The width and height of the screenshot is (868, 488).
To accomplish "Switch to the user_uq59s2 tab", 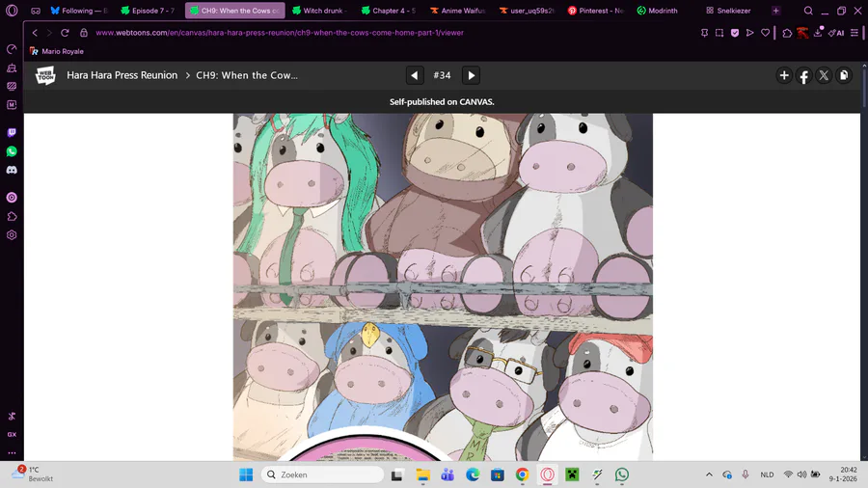I will (x=527, y=11).
